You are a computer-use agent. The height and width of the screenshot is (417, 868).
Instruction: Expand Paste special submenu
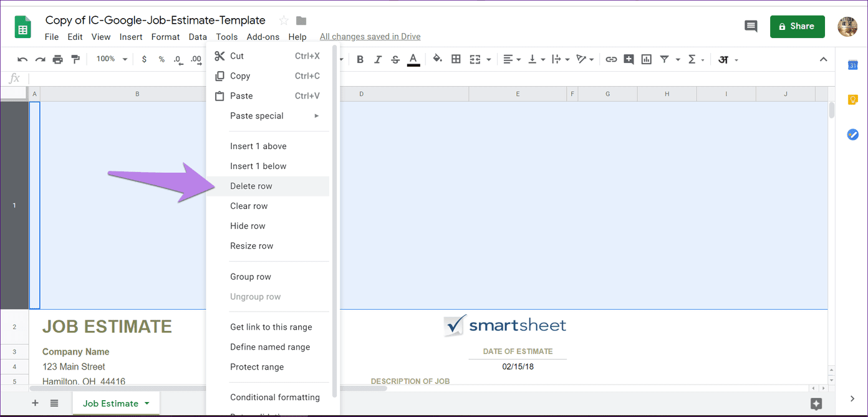click(x=268, y=116)
